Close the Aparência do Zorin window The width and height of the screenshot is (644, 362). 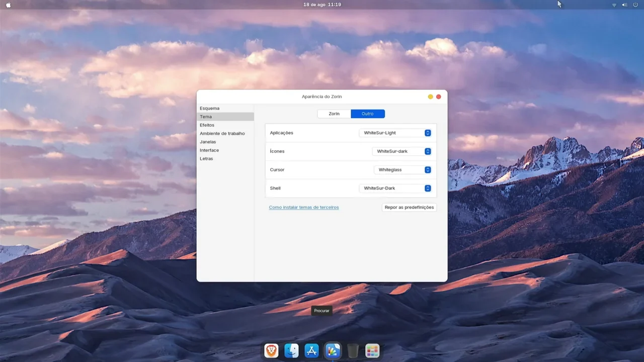tap(439, 97)
